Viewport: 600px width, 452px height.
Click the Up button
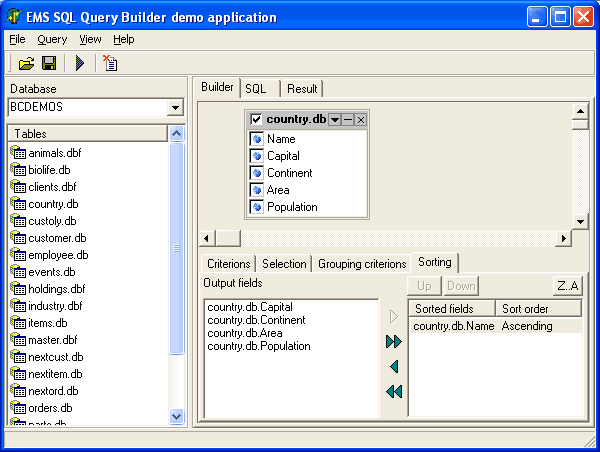click(424, 286)
